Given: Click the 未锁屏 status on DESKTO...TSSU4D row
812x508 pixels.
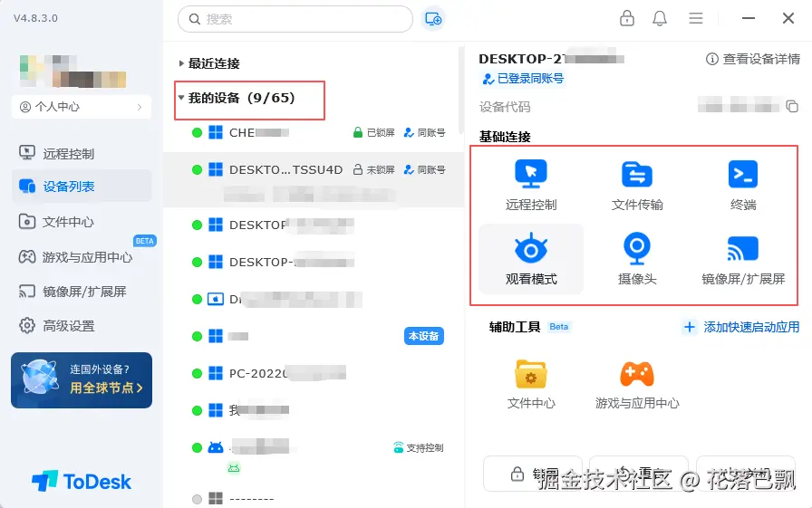Looking at the screenshot, I should 374,169.
